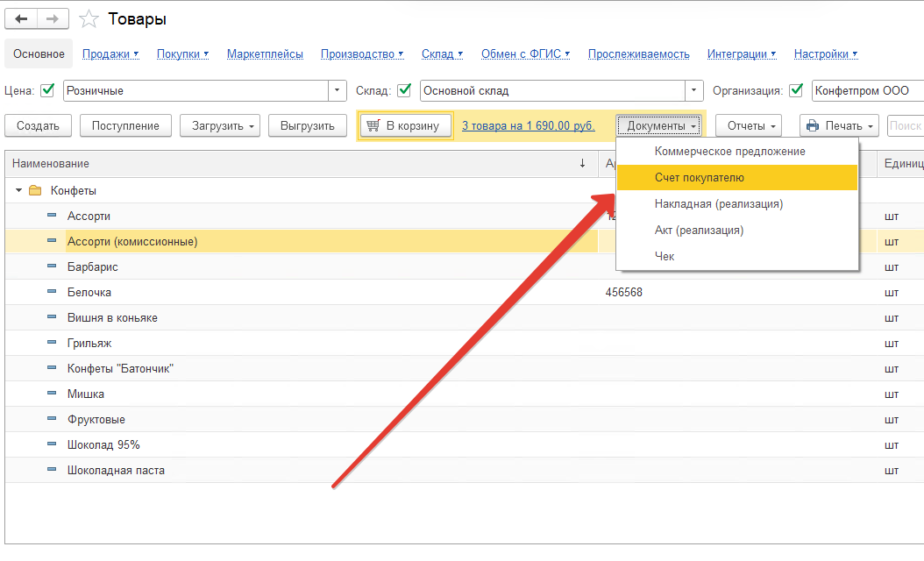Click the 456568 article cell
Screen dimensions: 924x561
coord(623,292)
